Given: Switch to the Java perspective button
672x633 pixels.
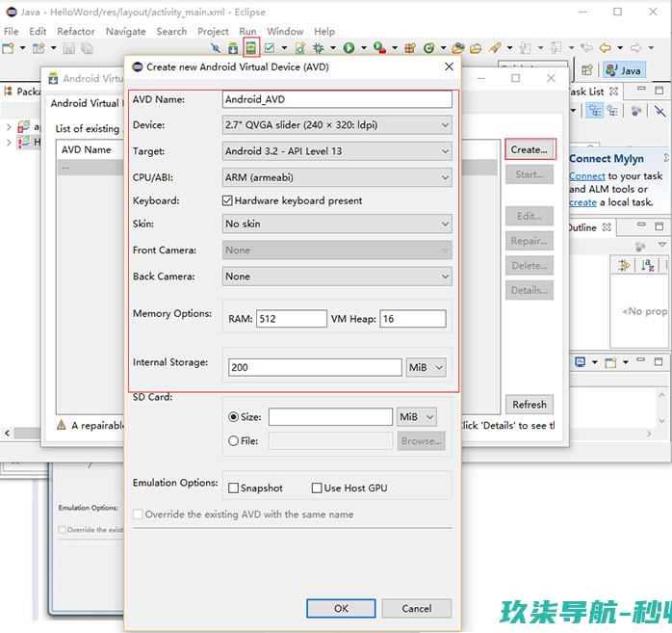Looking at the screenshot, I should (624, 70).
